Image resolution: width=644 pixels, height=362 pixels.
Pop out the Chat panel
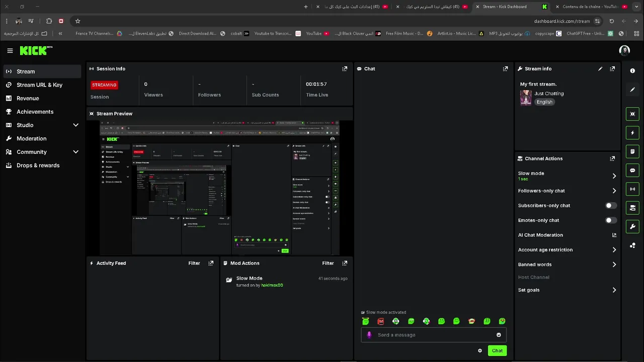pyautogui.click(x=505, y=69)
